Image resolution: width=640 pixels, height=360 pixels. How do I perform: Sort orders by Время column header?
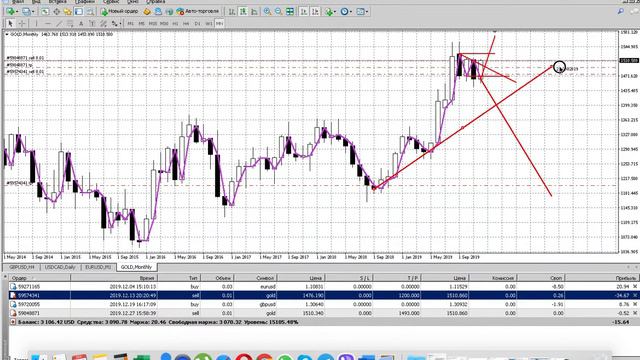click(114, 278)
